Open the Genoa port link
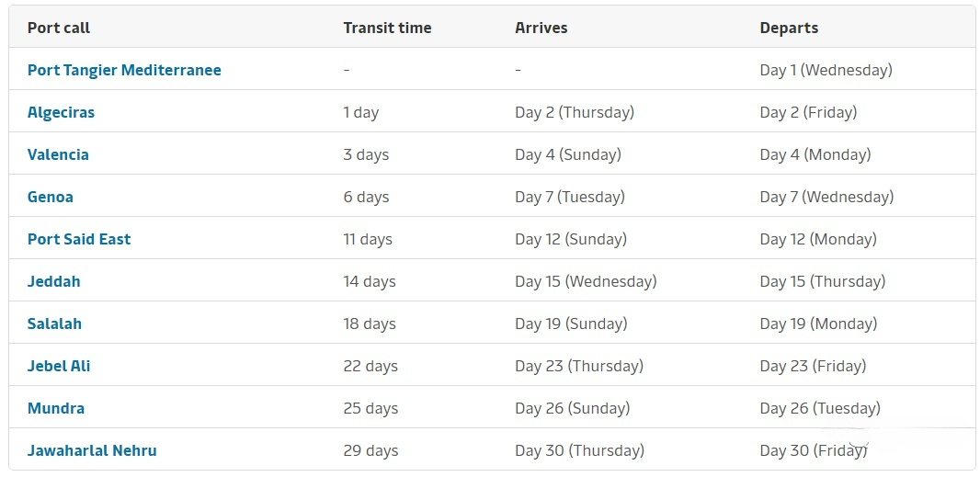Screen dimensions: 980x477 tap(51, 197)
